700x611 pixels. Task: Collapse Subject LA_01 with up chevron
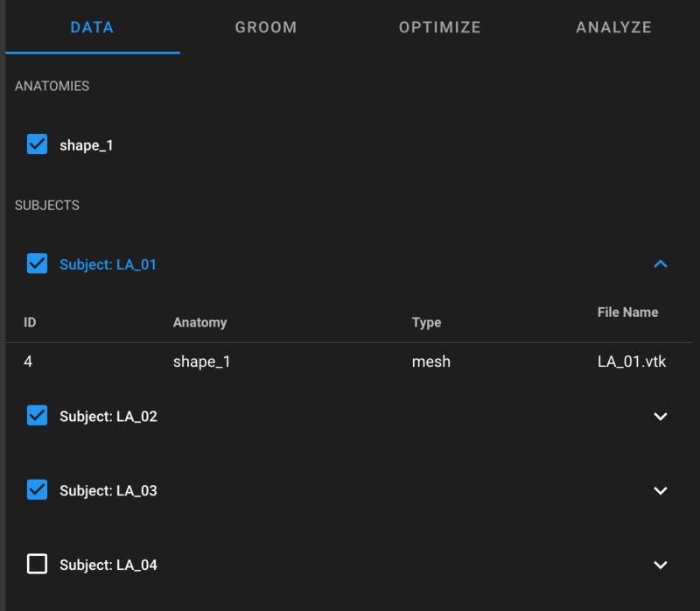661,263
